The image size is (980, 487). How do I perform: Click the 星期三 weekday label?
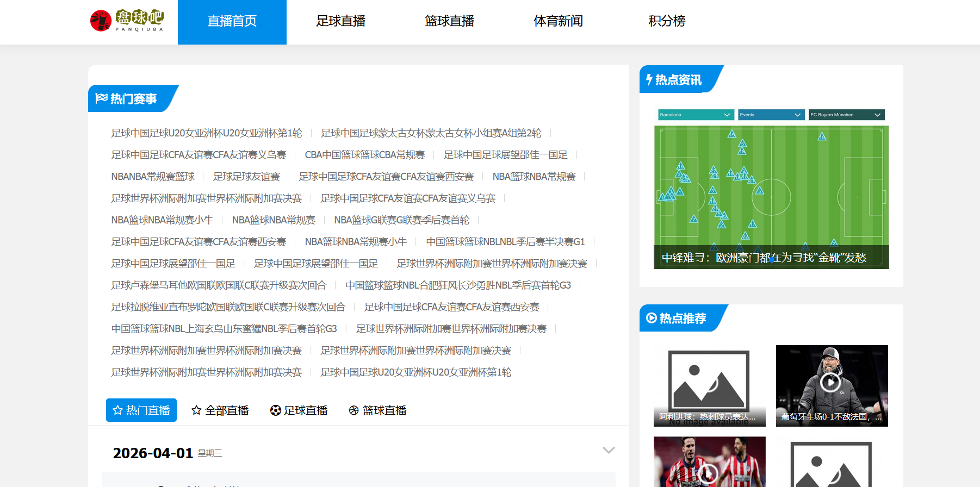[x=210, y=453]
